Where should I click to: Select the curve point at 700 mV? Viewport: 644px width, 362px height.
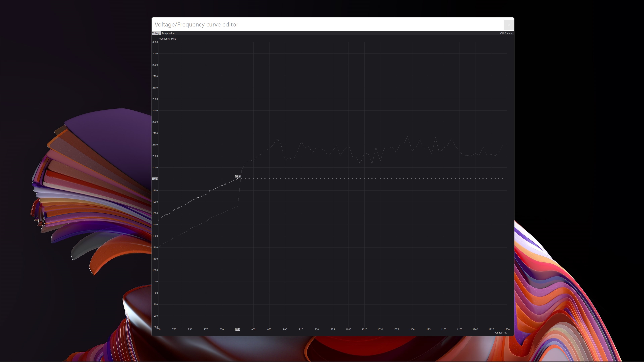point(158,220)
